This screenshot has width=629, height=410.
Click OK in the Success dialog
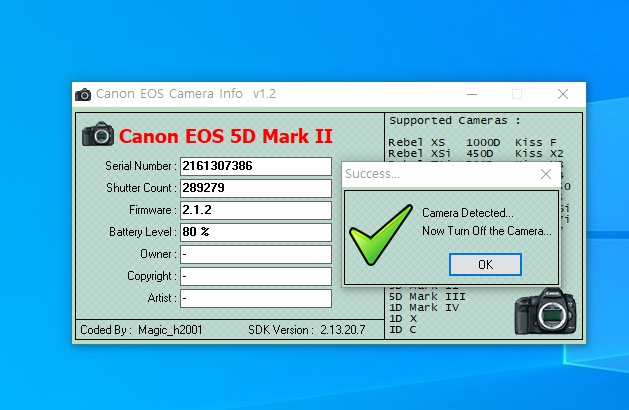485,264
